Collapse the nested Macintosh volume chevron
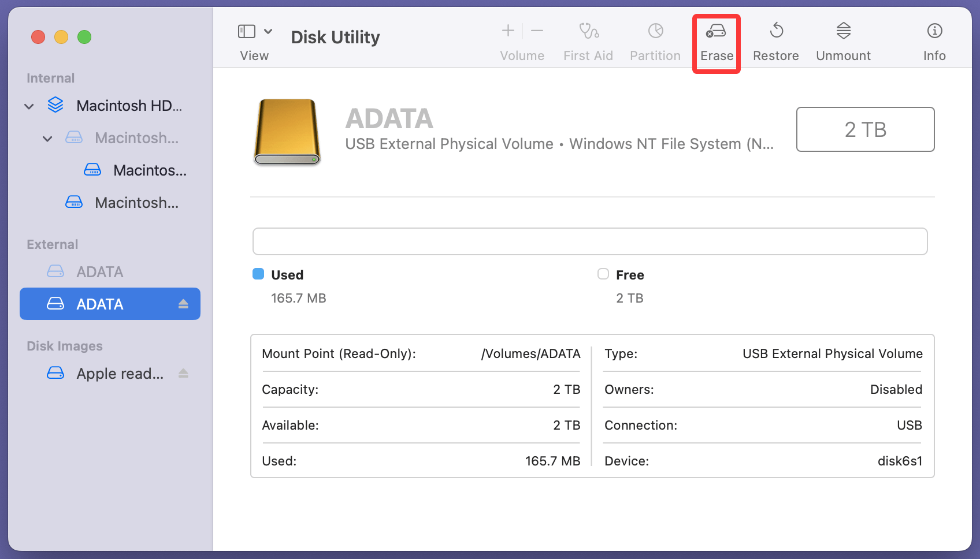980x559 pixels. pos(47,138)
